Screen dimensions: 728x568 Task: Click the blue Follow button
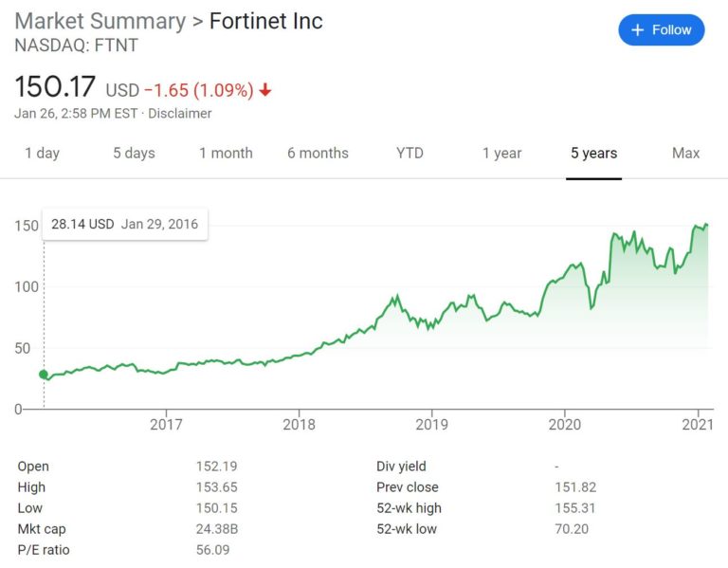[x=661, y=30]
